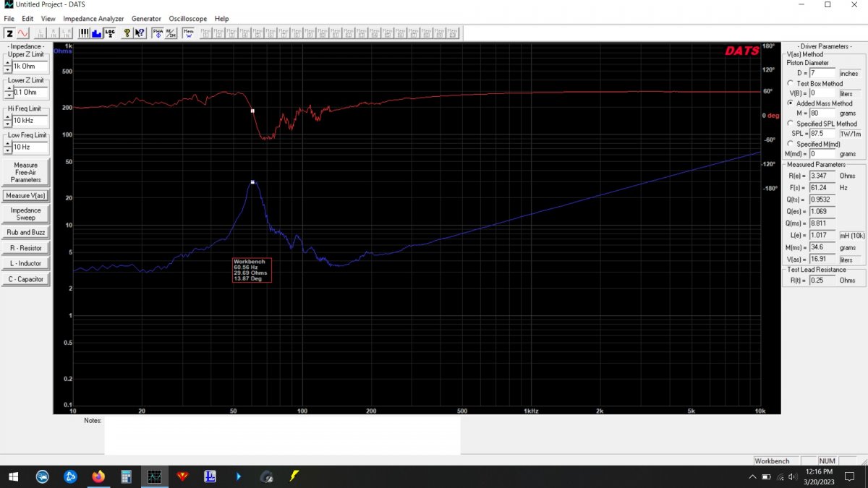Click the M(md) grams input field

822,154
